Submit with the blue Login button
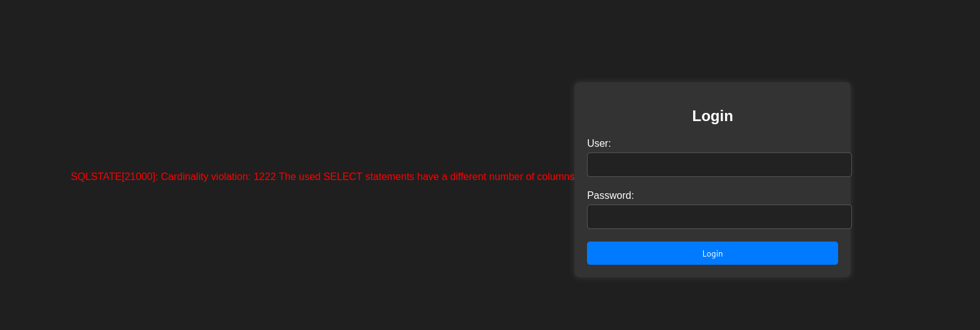The width and height of the screenshot is (980, 330). click(x=713, y=253)
